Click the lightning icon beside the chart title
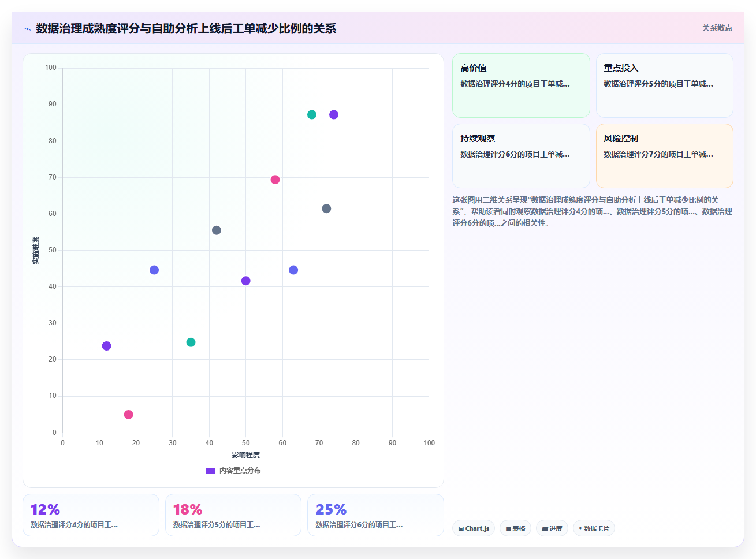This screenshot has width=756, height=559. coord(27,29)
